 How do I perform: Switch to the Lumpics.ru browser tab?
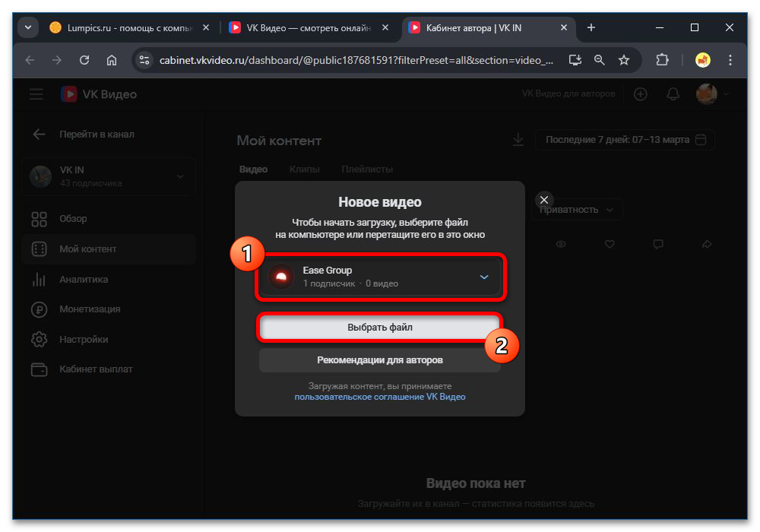pyautogui.click(x=130, y=28)
